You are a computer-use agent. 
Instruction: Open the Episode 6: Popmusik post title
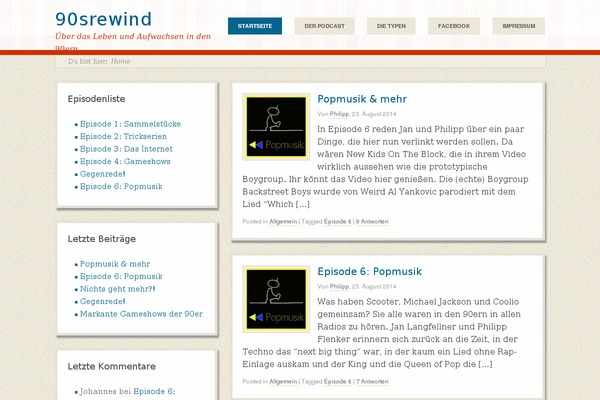pyautogui.click(x=370, y=272)
